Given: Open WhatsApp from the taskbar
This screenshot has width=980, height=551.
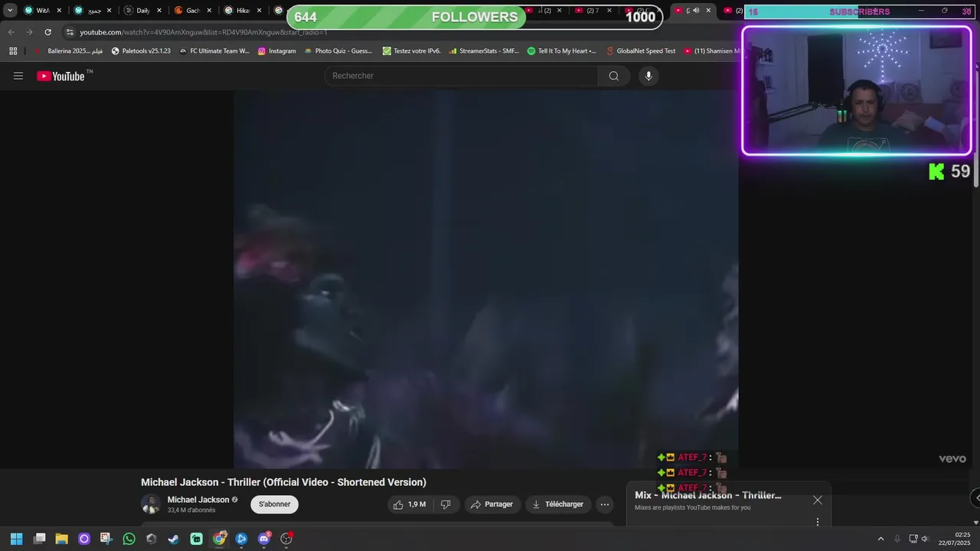Looking at the screenshot, I should coord(129,539).
